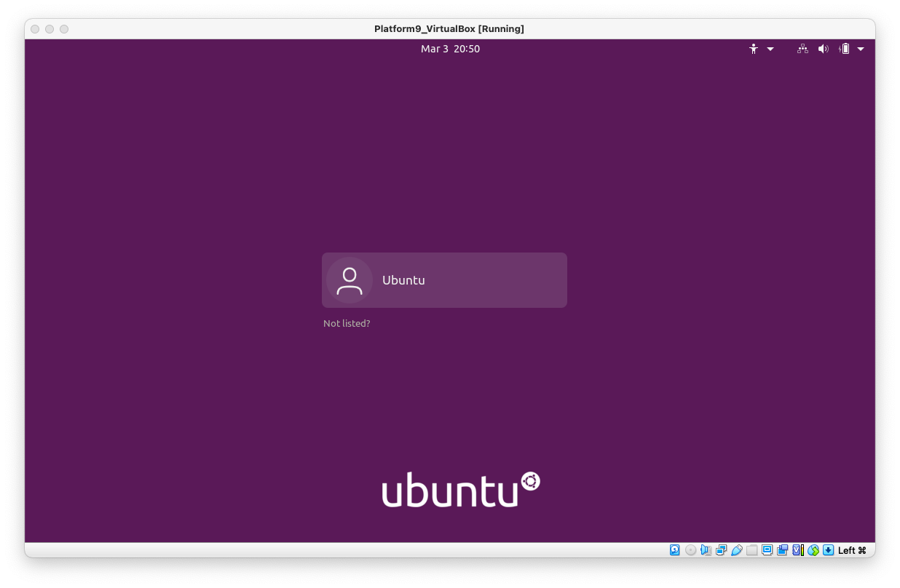Expand the system menu arrow beside battery
The image size is (900, 588).
pos(861,49)
